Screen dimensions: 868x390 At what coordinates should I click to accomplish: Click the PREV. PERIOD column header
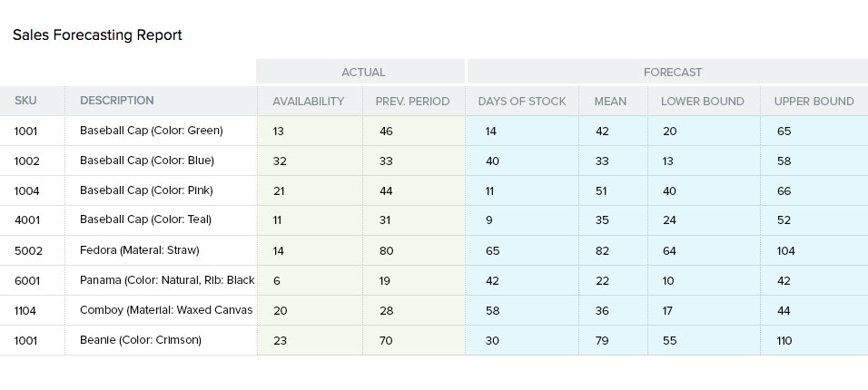tap(412, 102)
